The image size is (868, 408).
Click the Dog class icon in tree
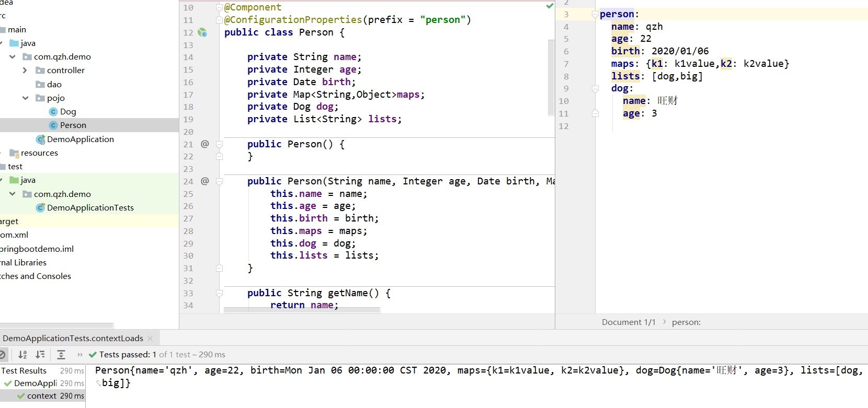point(53,112)
